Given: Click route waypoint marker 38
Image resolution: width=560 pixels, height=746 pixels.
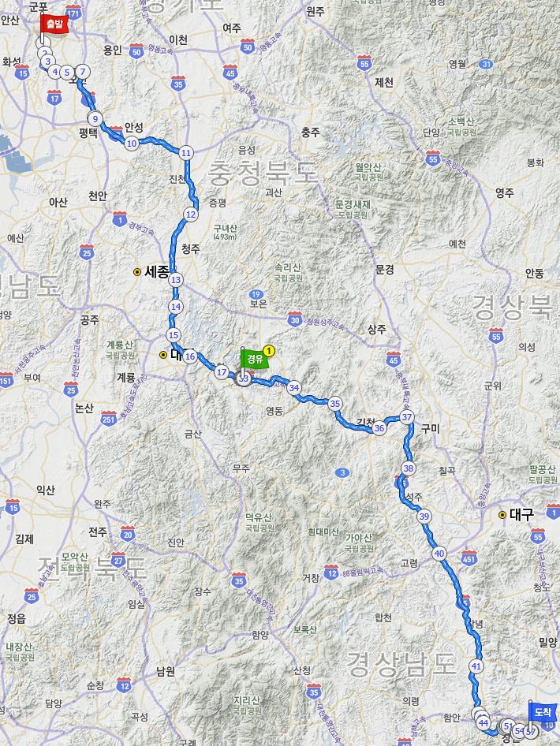Looking at the screenshot, I should coord(409,468).
